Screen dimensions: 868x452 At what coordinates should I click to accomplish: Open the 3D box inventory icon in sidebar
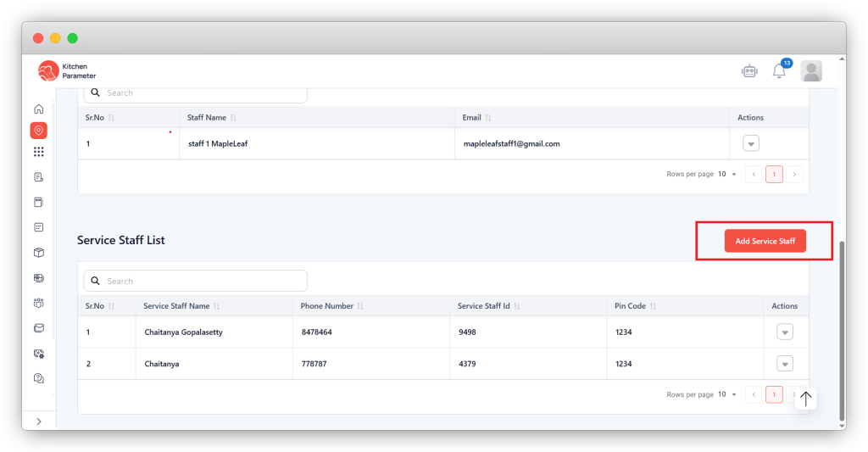pos(38,253)
